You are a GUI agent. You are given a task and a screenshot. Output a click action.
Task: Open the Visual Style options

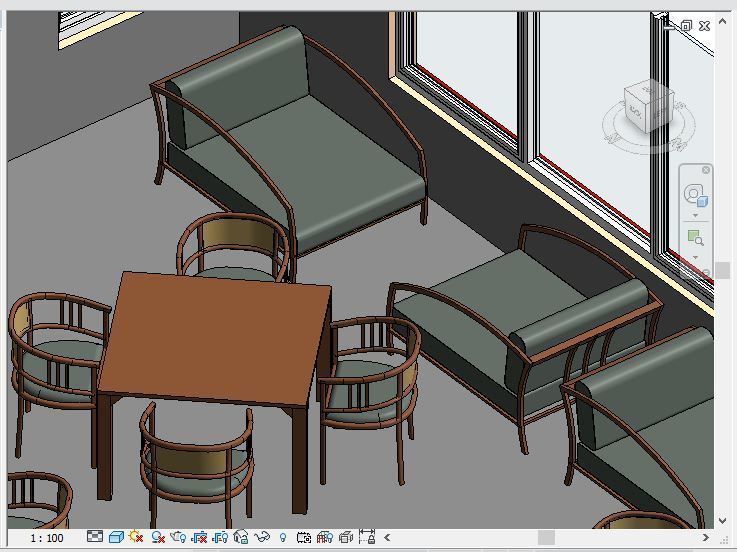[x=115, y=537]
